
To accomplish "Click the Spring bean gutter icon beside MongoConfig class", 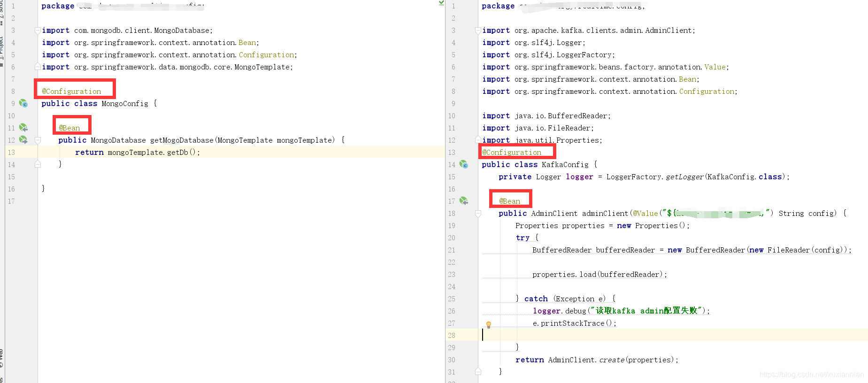I will coord(23,103).
